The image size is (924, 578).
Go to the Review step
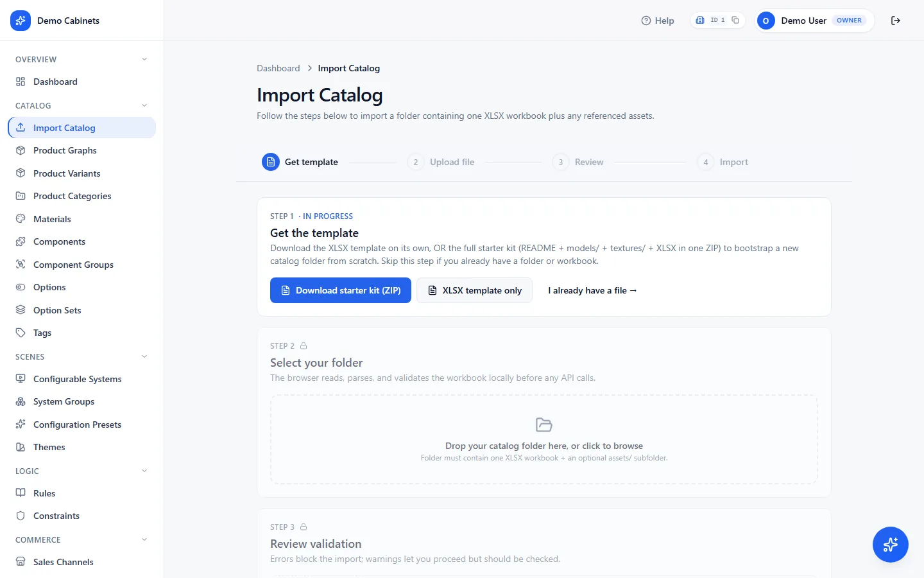578,162
